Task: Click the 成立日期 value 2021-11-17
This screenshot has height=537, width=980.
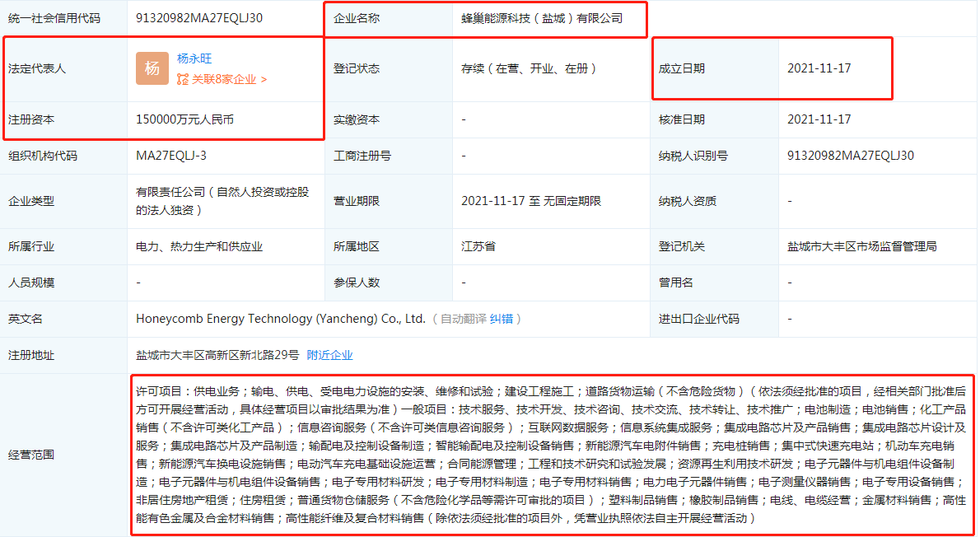Action: pos(819,68)
